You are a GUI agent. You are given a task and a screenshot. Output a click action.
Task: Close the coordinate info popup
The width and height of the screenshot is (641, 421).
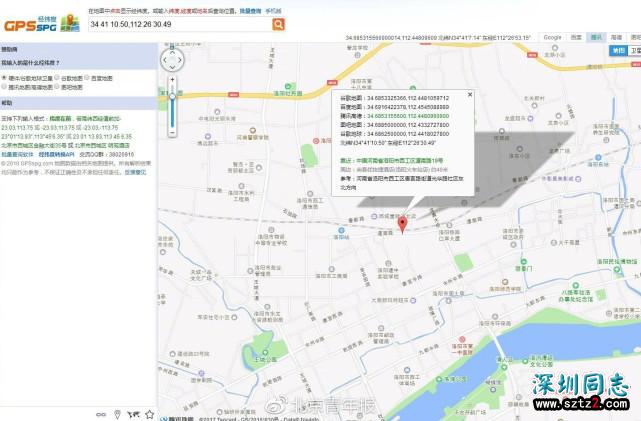470,94
